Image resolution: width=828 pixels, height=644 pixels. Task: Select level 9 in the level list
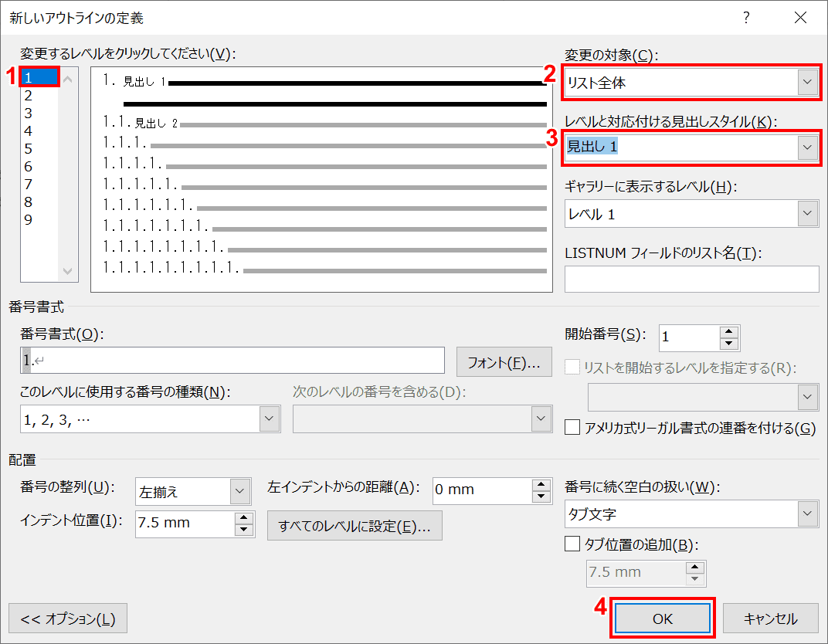tap(39, 219)
